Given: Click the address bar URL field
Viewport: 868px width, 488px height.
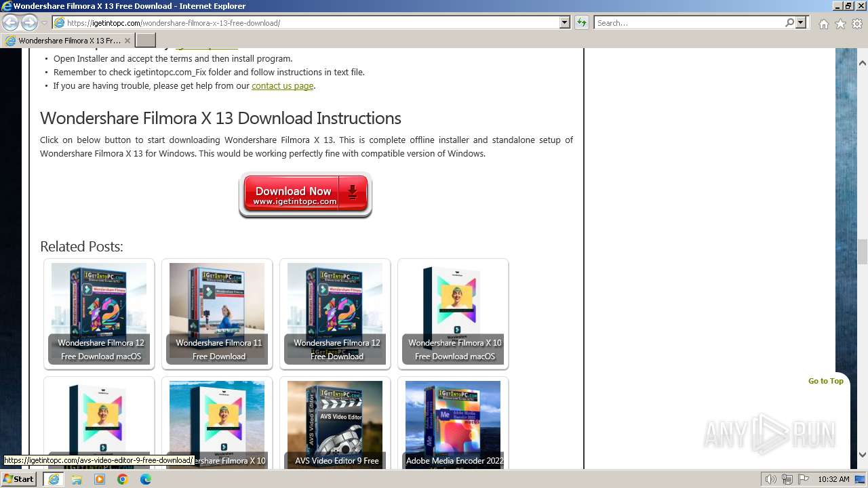Looking at the screenshot, I should 312,22.
